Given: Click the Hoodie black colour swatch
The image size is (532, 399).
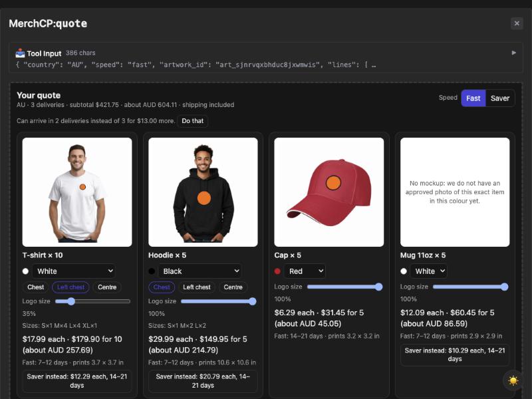Looking at the screenshot, I should click(x=152, y=271).
